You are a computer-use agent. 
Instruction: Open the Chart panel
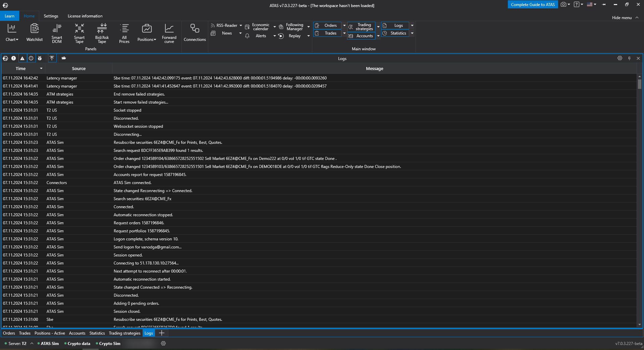[x=12, y=33]
